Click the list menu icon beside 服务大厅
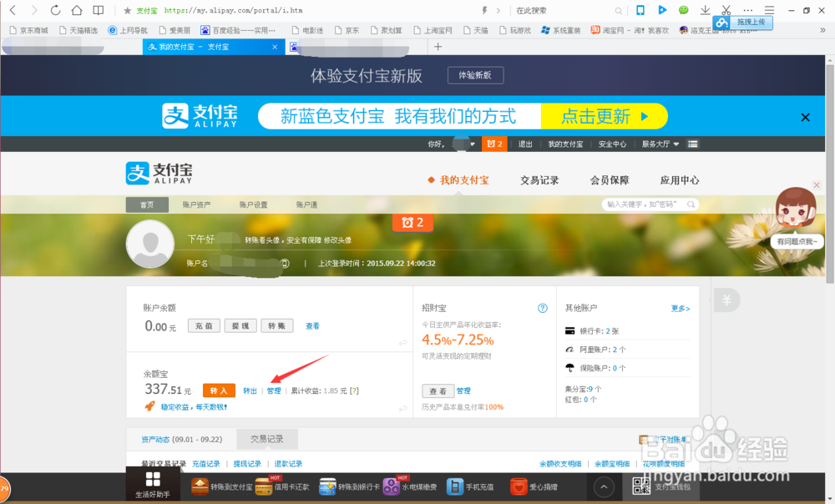 tap(693, 144)
